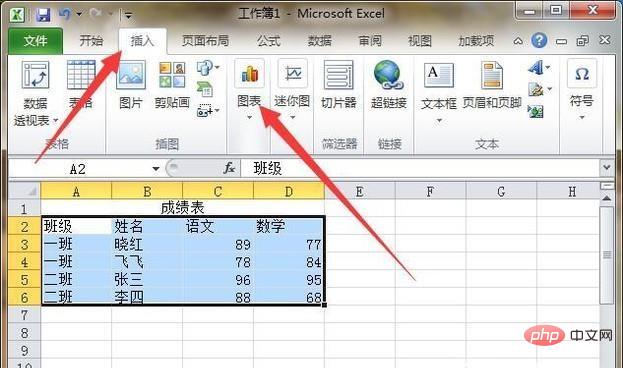Image resolution: width=623 pixels, height=368 pixels.
Task: Select the cell with 李四
Action: (x=147, y=297)
